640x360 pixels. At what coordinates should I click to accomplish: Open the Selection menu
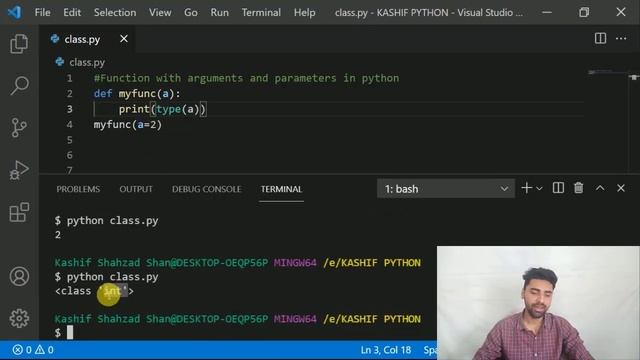115,13
